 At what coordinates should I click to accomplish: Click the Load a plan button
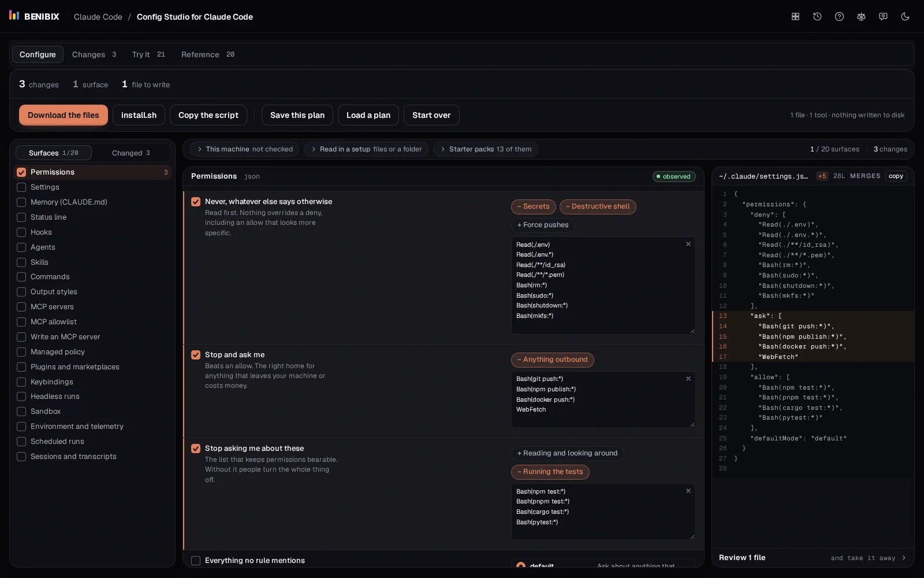pos(368,115)
